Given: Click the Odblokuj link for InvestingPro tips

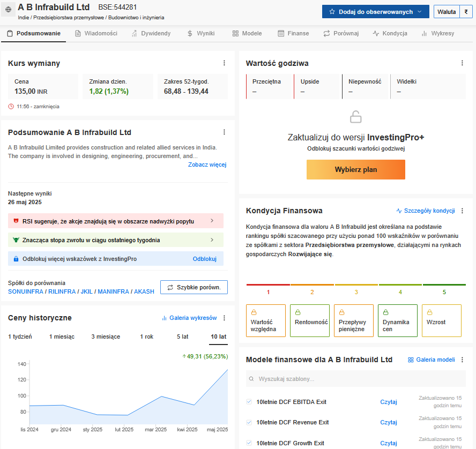Looking at the screenshot, I should pos(205,259).
